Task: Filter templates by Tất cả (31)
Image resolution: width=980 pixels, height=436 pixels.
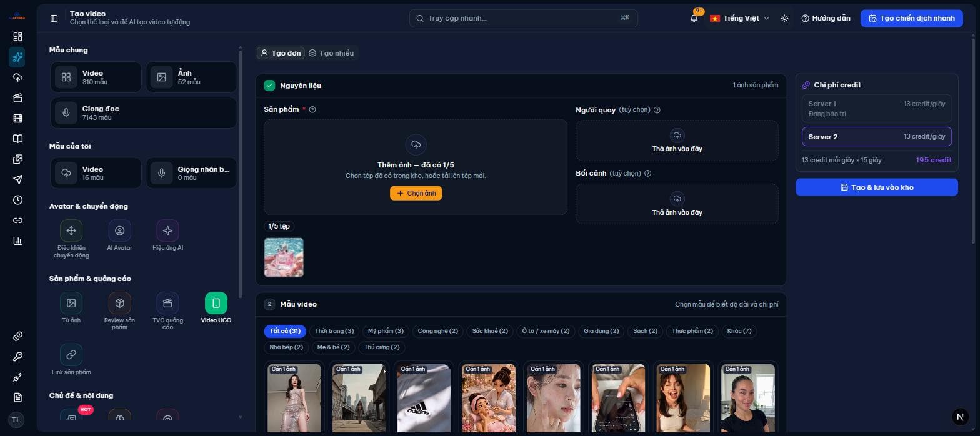Action: 285,331
